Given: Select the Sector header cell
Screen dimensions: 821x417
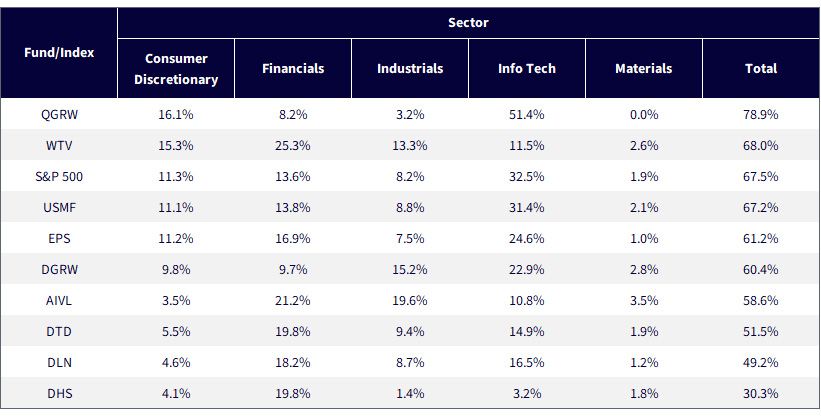Looking at the screenshot, I should pyautogui.click(x=469, y=23).
